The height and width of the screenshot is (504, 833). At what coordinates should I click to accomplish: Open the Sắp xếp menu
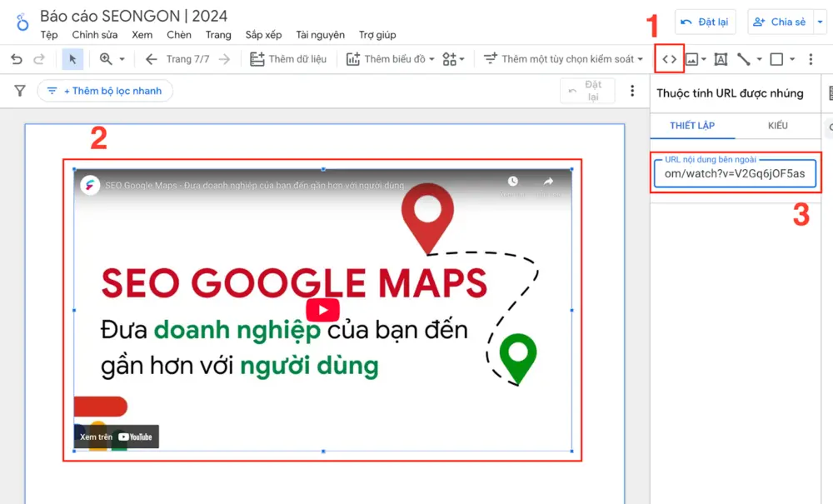click(263, 35)
